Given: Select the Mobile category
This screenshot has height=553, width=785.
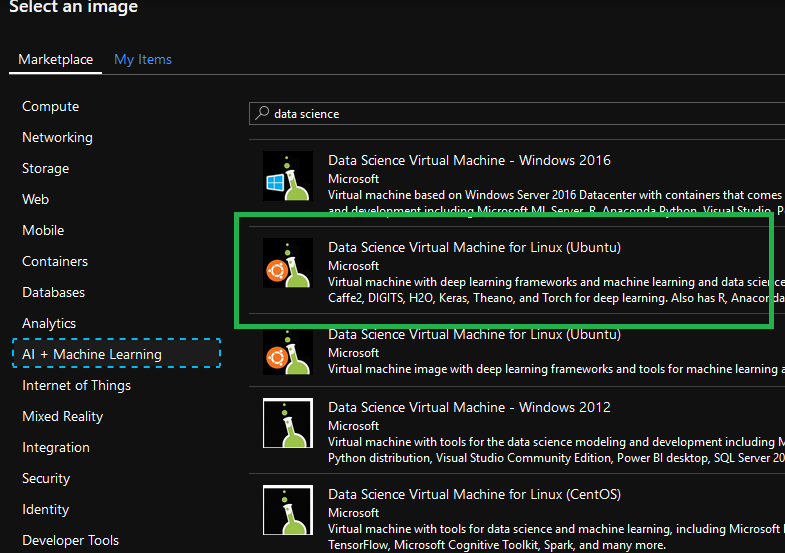Looking at the screenshot, I should click(x=43, y=230).
